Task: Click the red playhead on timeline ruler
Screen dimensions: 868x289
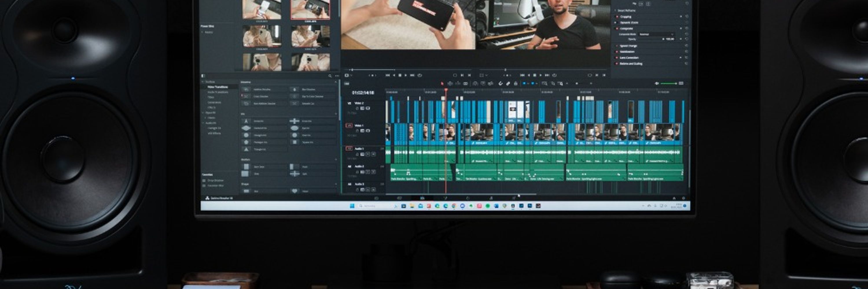Action: coord(446,90)
